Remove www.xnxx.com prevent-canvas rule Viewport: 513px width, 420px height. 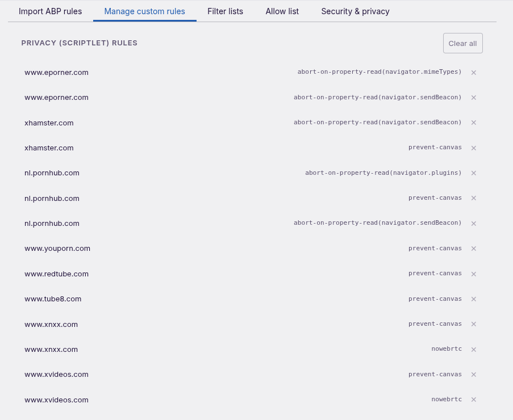473,324
